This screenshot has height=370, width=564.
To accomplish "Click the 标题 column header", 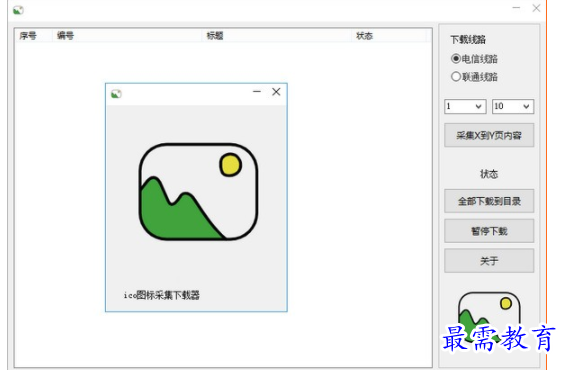I will (277, 36).
